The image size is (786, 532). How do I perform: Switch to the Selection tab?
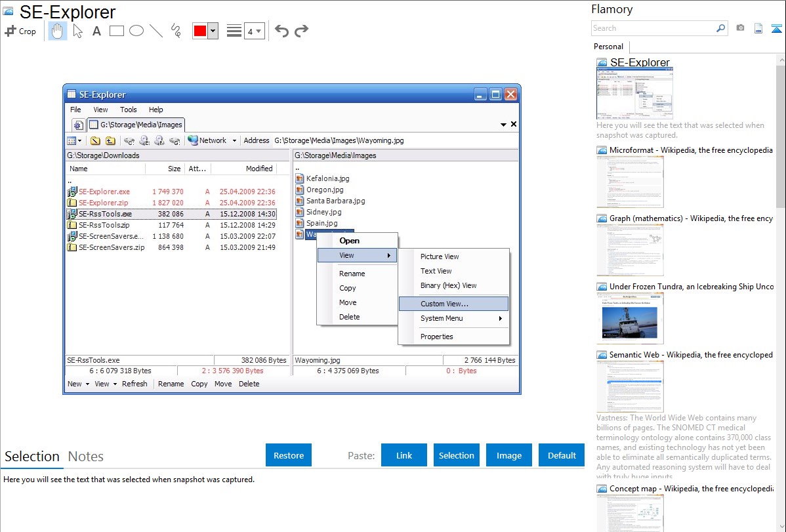pos(32,457)
